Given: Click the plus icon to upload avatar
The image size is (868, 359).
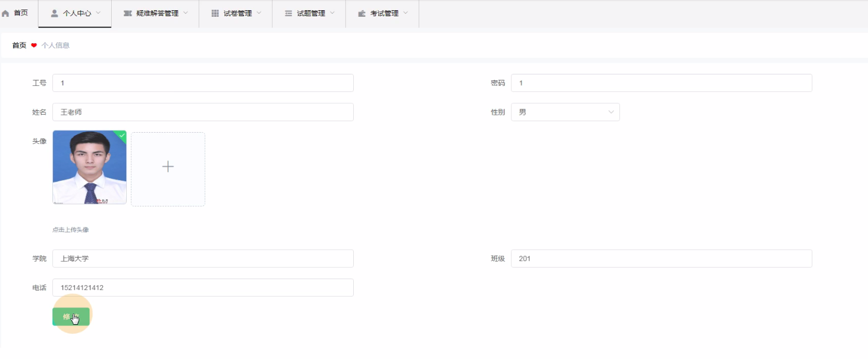Looking at the screenshot, I should pos(168,167).
